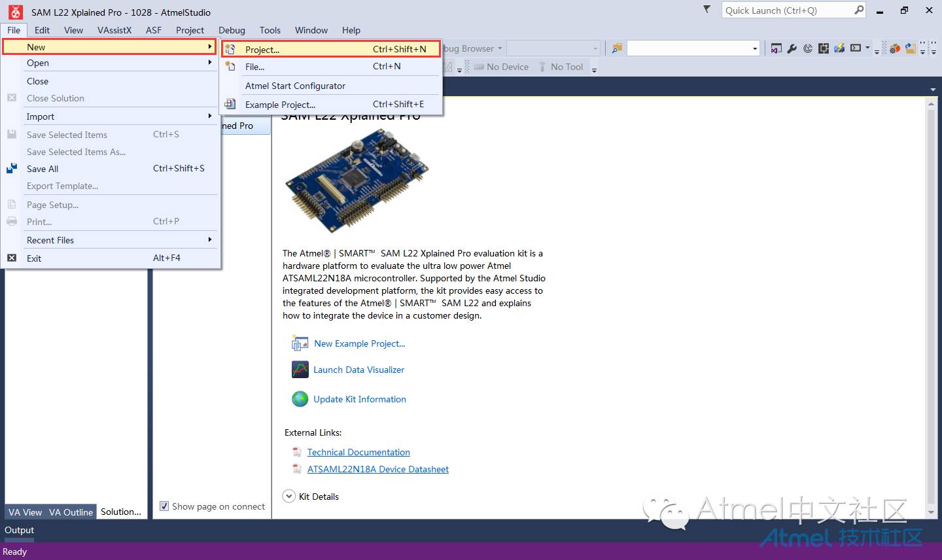Open the find search combo box dropdown
942x560 pixels.
point(755,48)
